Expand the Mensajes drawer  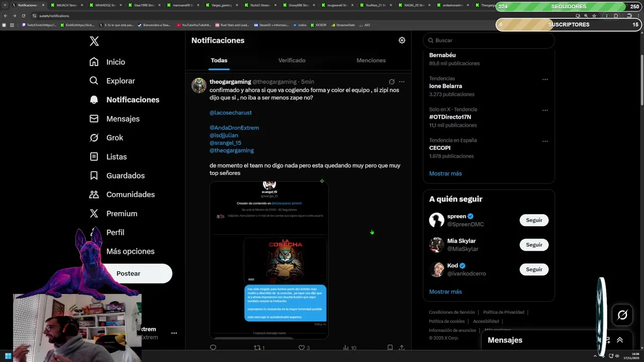point(620,340)
